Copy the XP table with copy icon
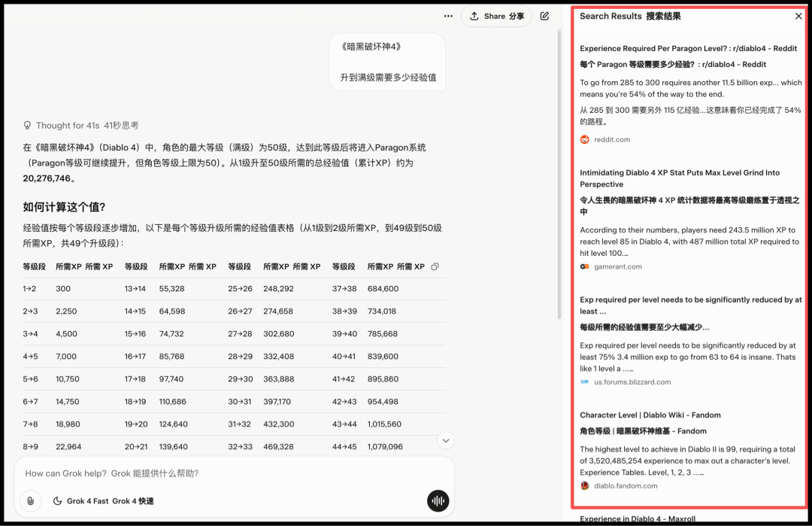812x526 pixels. 435,266
